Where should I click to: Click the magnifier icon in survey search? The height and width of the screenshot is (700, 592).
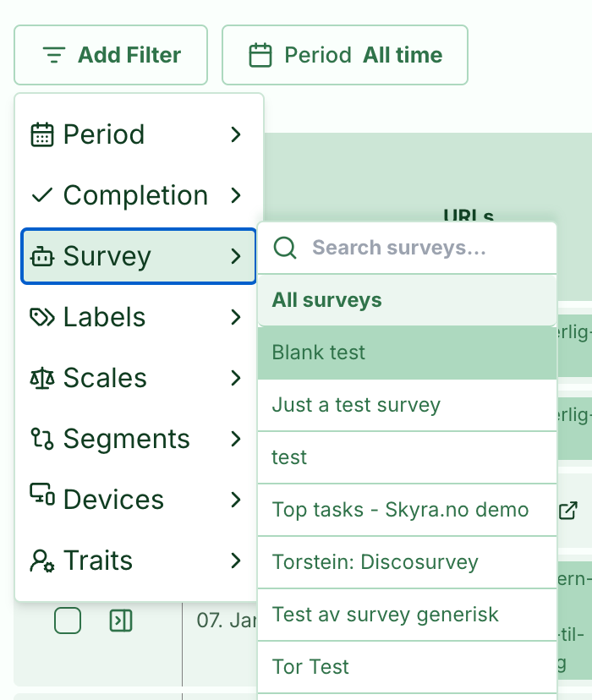point(285,248)
